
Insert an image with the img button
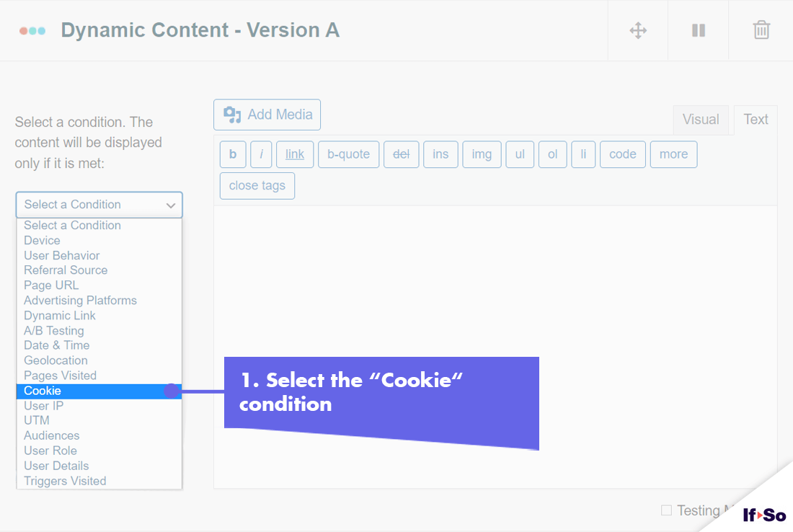[482, 154]
